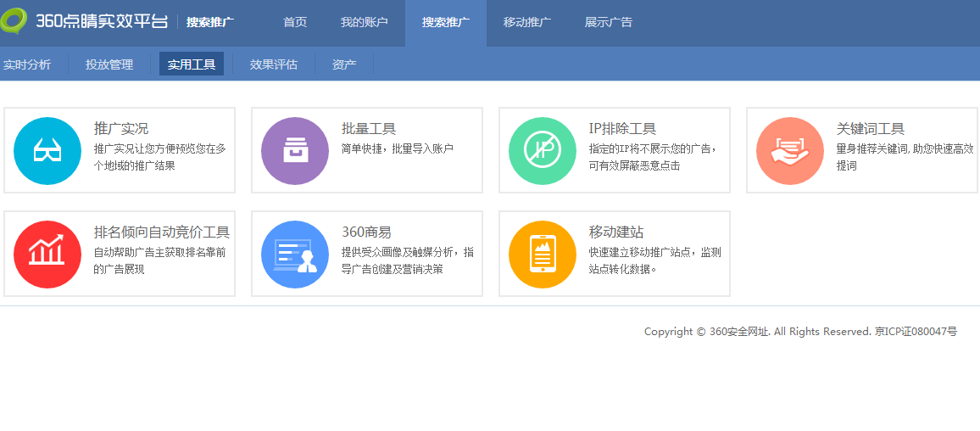Go to the 首页 tab

tap(295, 23)
